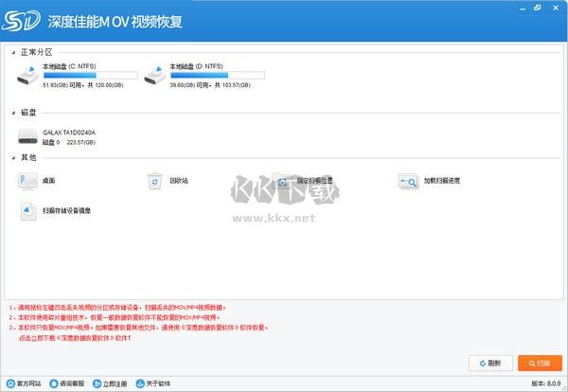Open the 关于软件 link
The width and height of the screenshot is (568, 392).
click(158, 383)
